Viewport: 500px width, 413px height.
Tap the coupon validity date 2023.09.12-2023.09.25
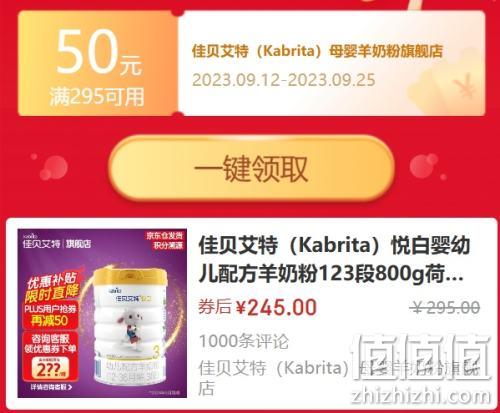[x=284, y=80]
